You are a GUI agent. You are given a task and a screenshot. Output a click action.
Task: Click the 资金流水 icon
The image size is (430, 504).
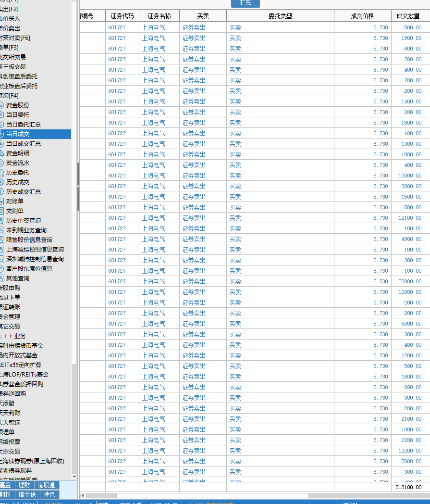[1, 163]
